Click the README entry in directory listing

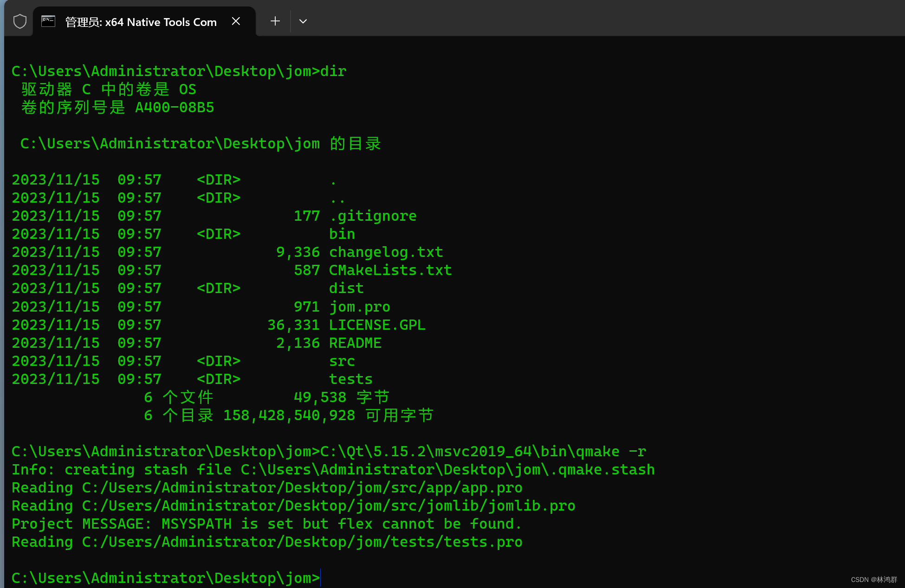(355, 343)
